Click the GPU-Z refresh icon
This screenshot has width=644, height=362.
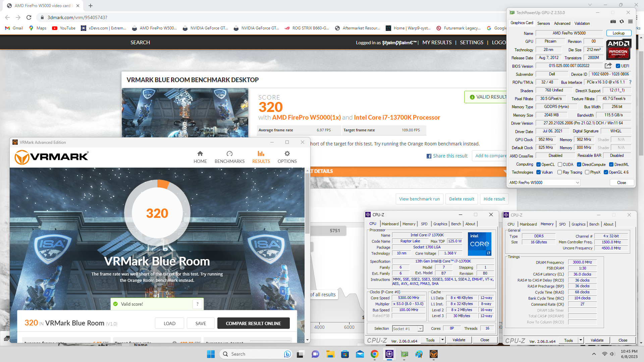coord(622,21)
